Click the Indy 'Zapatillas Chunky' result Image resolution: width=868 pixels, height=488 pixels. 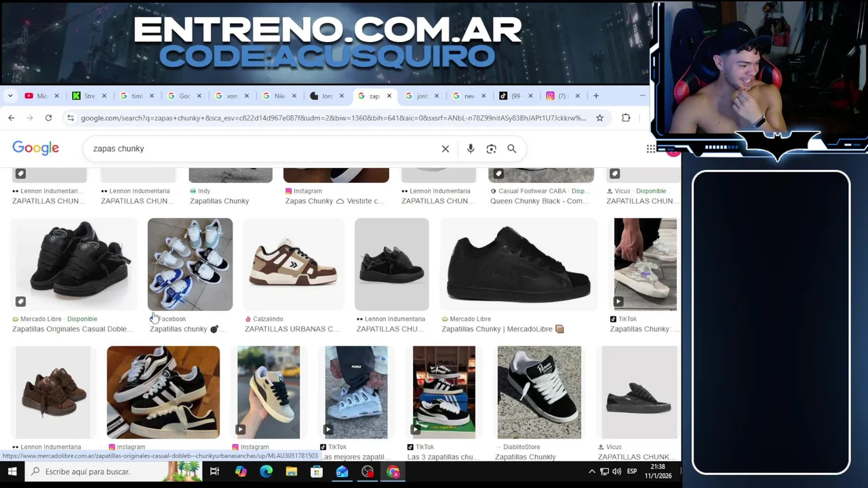coord(219,201)
